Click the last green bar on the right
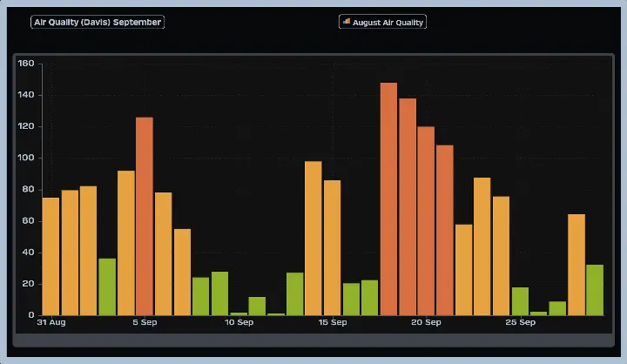The width and height of the screenshot is (627, 364). [595, 290]
